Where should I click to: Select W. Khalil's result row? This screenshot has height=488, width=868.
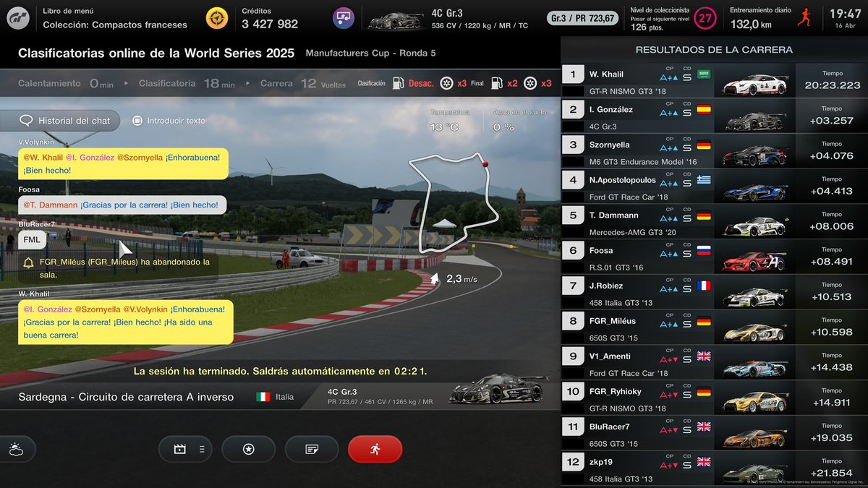tap(714, 80)
